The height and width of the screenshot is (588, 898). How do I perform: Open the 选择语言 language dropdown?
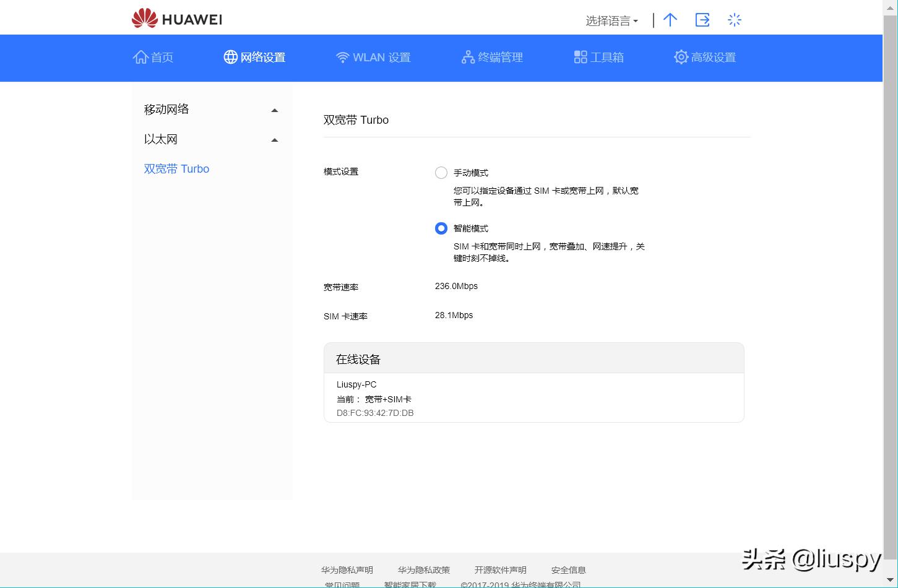[x=611, y=20]
